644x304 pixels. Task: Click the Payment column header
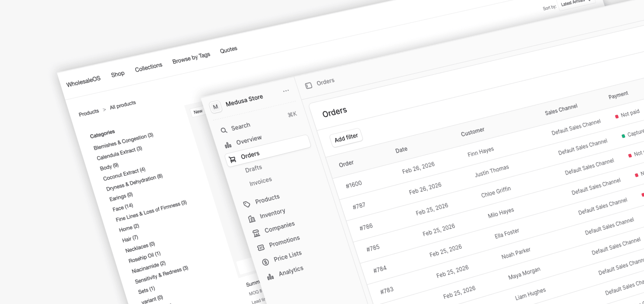(618, 95)
